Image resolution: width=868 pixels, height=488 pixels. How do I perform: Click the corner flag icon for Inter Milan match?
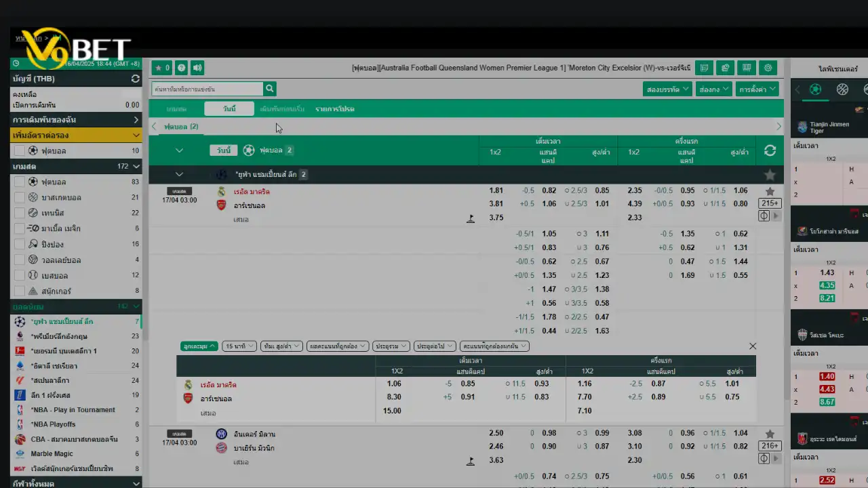click(x=471, y=462)
